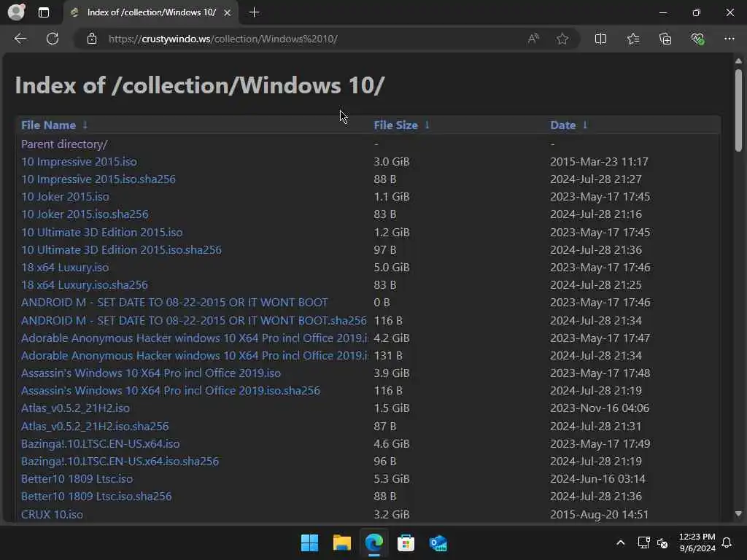Open the Favorites list icon

[x=633, y=39]
